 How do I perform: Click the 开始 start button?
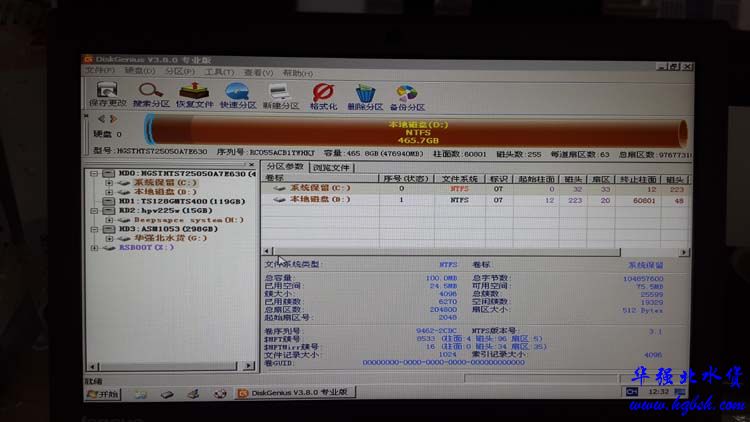103,394
